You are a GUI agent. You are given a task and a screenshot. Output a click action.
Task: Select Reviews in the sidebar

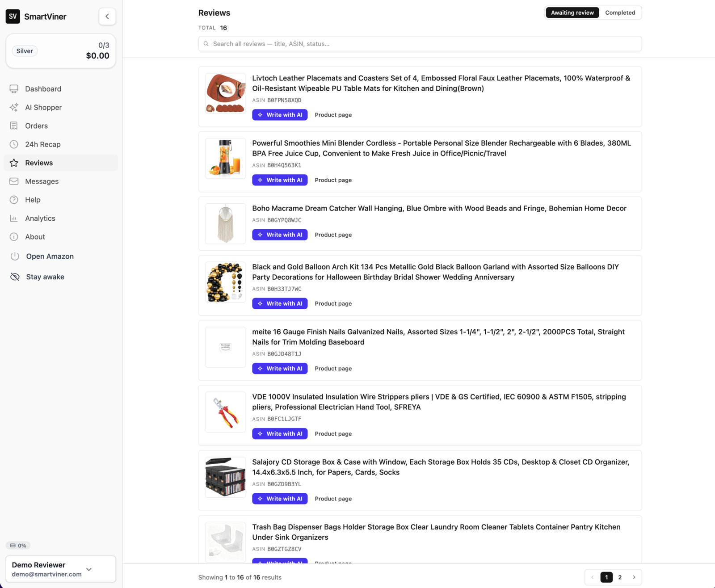tap(61, 163)
